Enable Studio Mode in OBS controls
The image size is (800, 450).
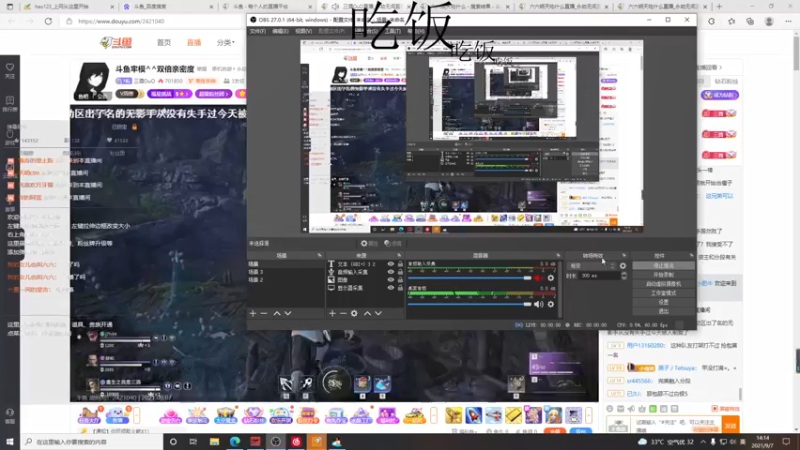pyautogui.click(x=663, y=293)
